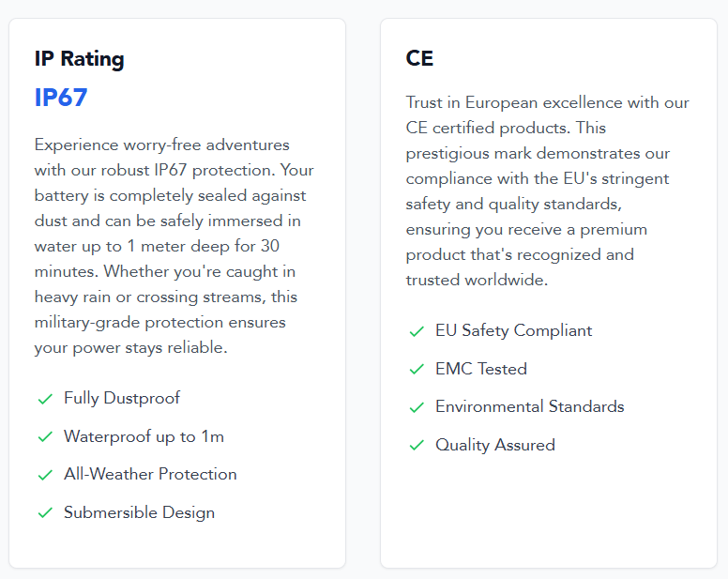Click the Environmental Standards label
728x579 pixels.
coord(530,406)
